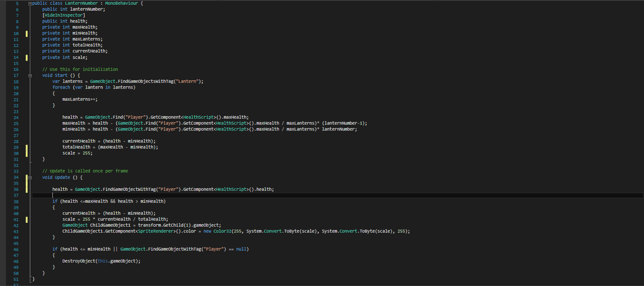Click the change indicator beside line 35

coord(26,183)
